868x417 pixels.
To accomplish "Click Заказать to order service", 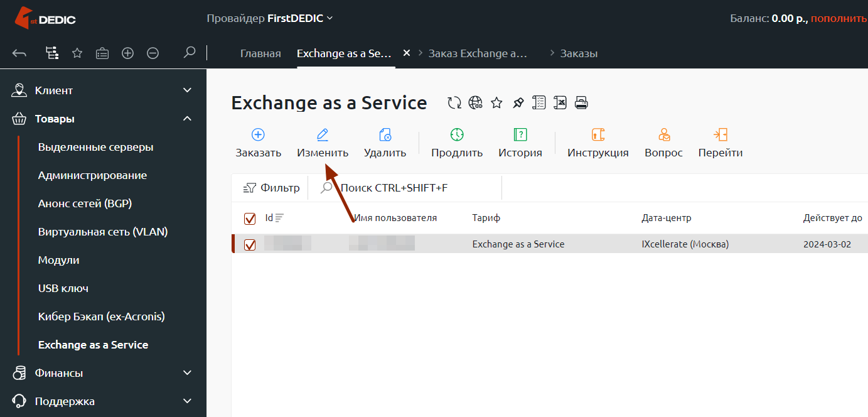I will pos(258,143).
